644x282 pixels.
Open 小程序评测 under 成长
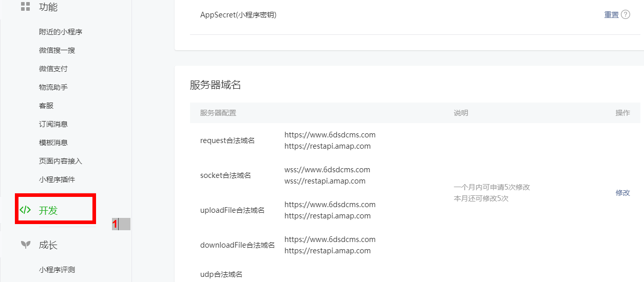[x=56, y=270]
